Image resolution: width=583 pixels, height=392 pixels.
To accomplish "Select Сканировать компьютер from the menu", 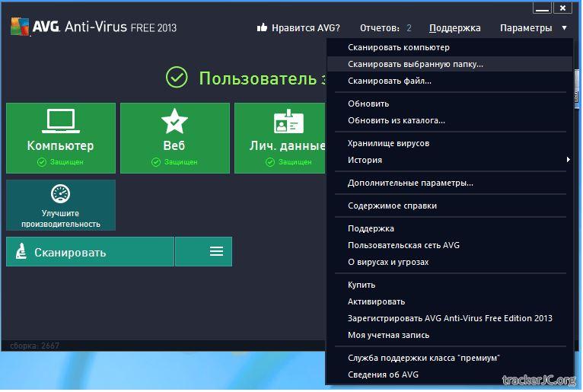I will point(399,47).
